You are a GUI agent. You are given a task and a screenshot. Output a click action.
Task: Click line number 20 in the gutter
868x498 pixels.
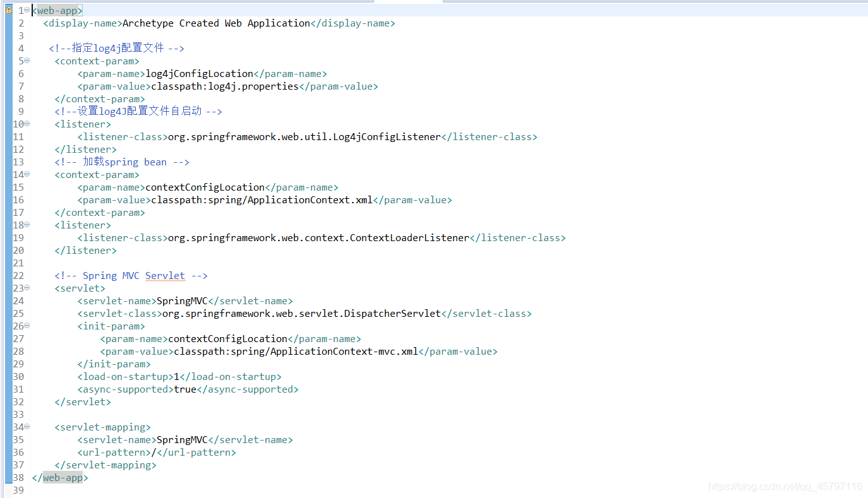pyautogui.click(x=18, y=250)
